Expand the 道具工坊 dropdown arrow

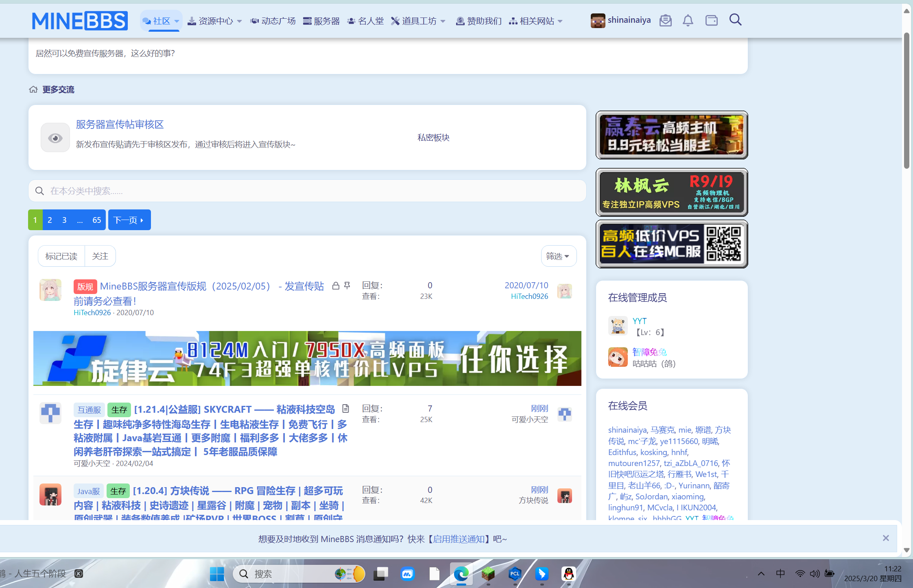(x=443, y=21)
